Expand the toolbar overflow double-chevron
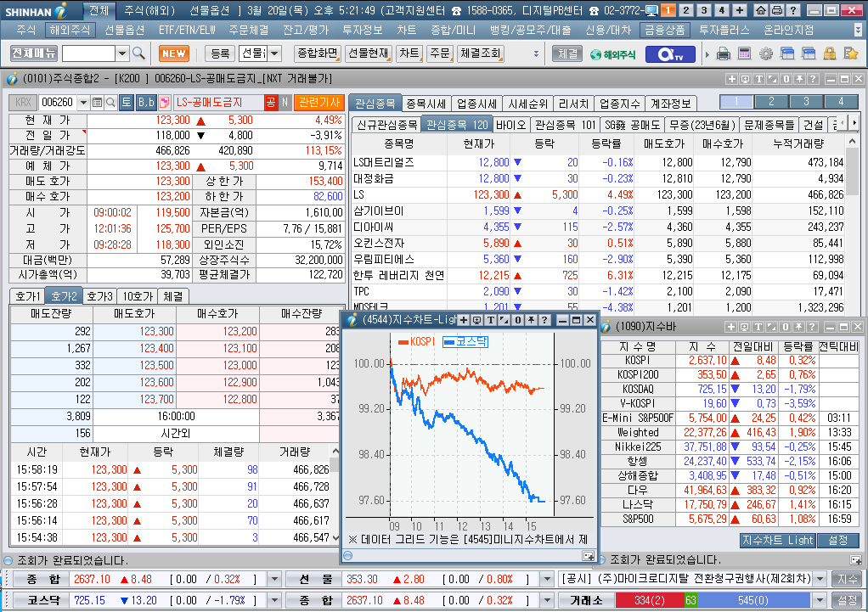The width and height of the screenshot is (868, 612). 536,53
